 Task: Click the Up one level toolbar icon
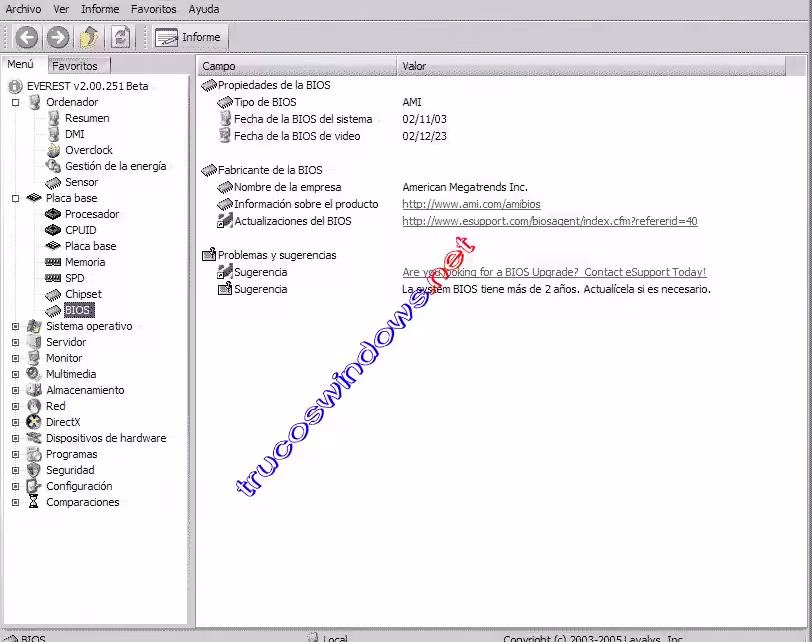click(x=89, y=37)
